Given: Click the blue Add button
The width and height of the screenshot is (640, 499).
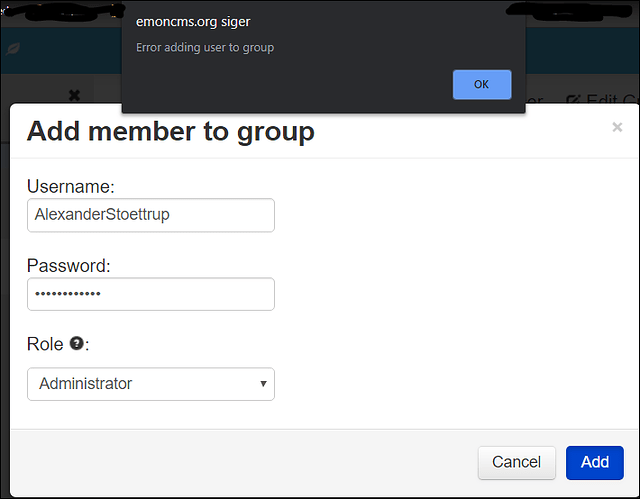Looking at the screenshot, I should pos(594,462).
